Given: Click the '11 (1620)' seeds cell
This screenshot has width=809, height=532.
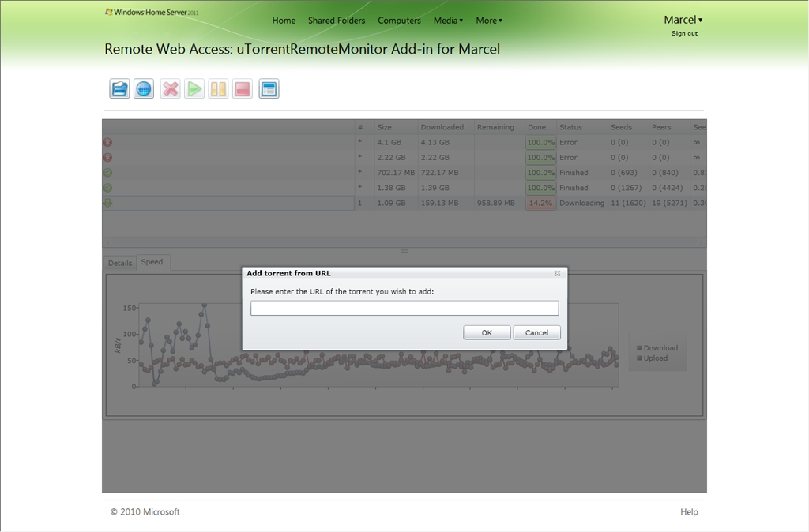Looking at the screenshot, I should pyautogui.click(x=628, y=203).
